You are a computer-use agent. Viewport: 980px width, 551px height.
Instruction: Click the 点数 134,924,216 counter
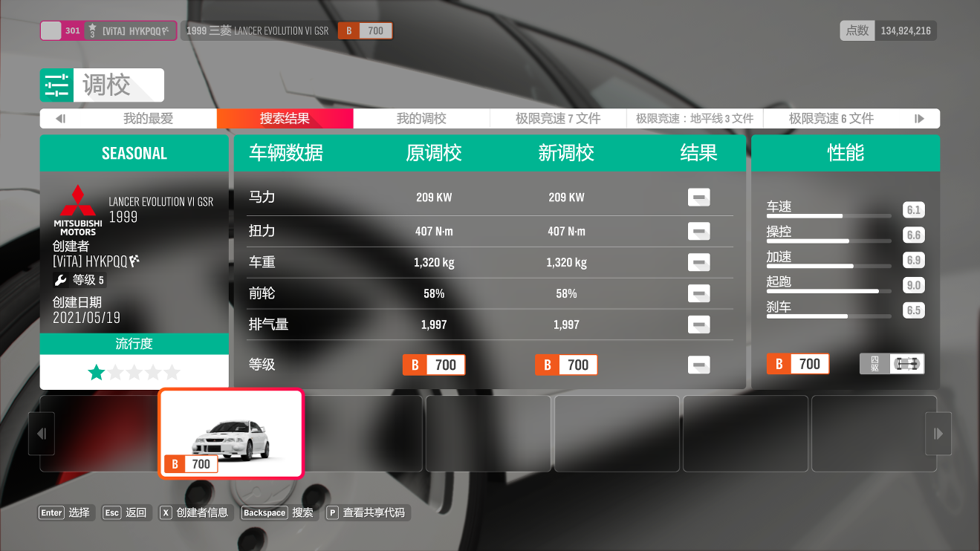888,30
